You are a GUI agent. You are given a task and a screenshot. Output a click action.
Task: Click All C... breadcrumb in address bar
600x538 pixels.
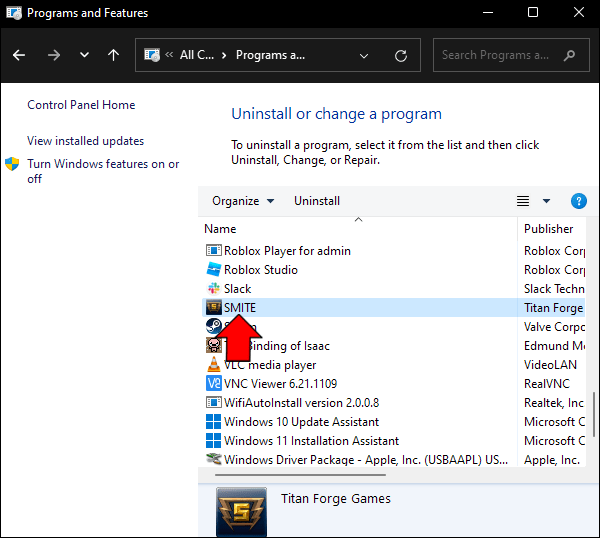(x=197, y=55)
